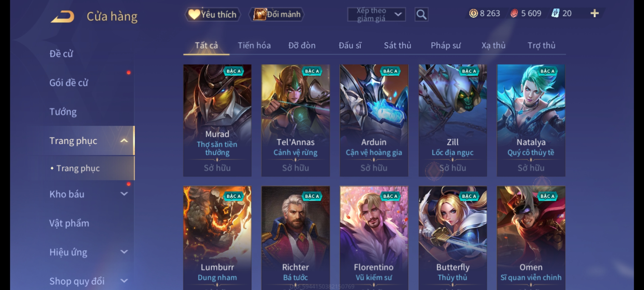Tap the back arrow icon beside Cửa hàng
644x290 pixels.
(62, 17)
